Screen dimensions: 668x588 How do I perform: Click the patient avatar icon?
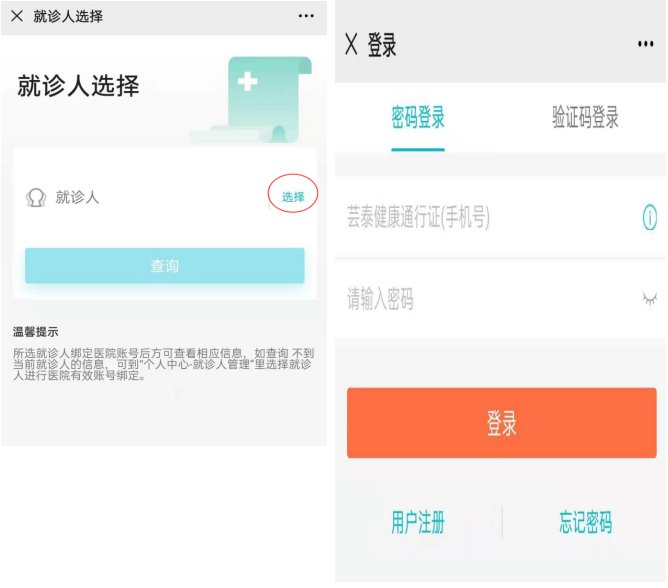tap(36, 198)
